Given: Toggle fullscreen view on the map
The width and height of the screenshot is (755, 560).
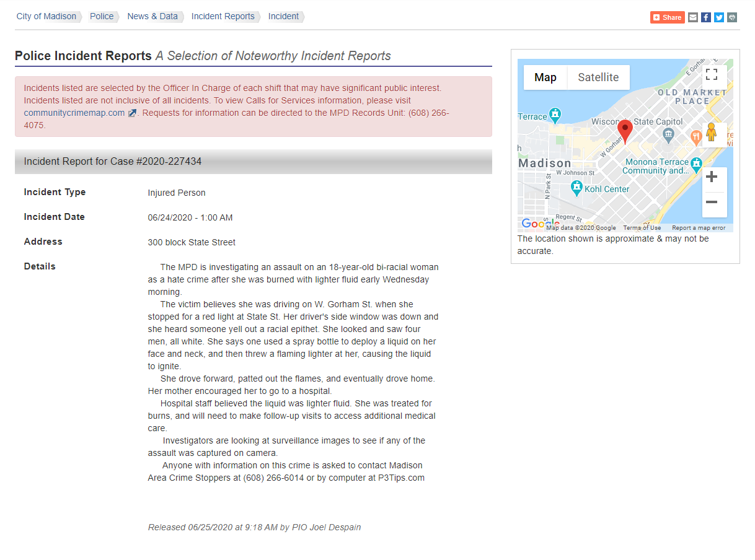Looking at the screenshot, I should tap(712, 75).
